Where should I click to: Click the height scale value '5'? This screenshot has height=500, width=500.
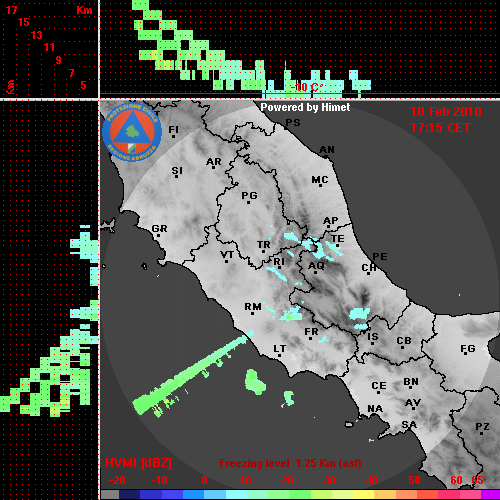(83, 85)
